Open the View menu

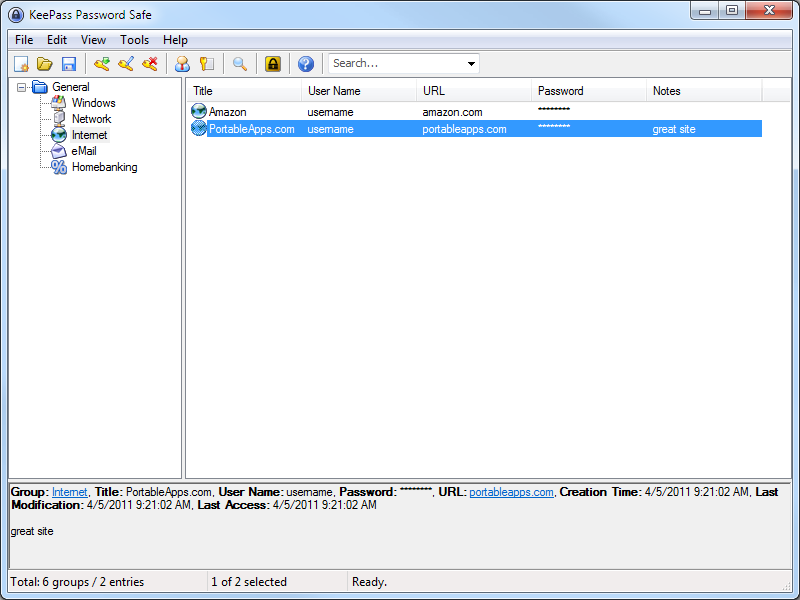[93, 40]
